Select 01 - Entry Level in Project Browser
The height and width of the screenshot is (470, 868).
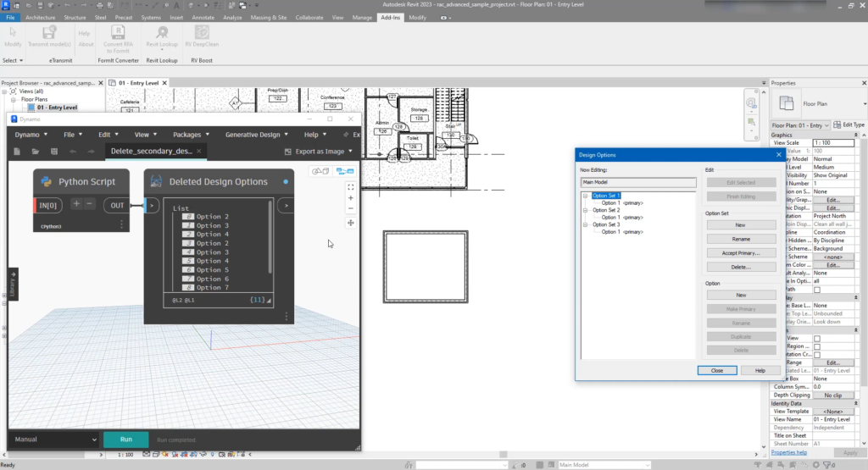[x=57, y=108]
